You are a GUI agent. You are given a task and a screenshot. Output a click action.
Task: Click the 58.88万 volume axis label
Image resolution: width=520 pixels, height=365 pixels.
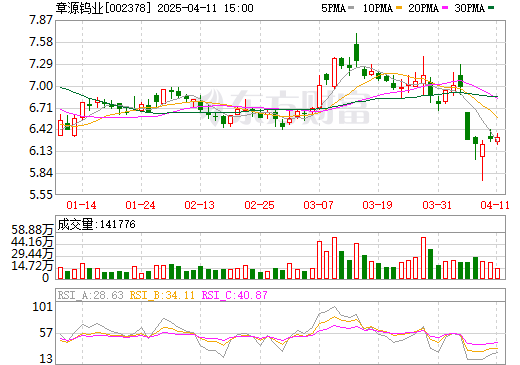32,230
